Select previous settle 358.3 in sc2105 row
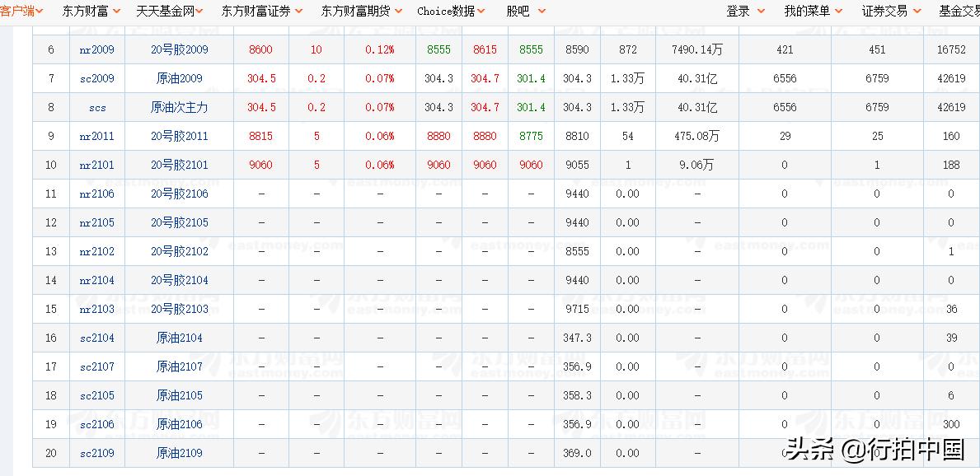This screenshot has height=476, width=980. pyautogui.click(x=576, y=395)
